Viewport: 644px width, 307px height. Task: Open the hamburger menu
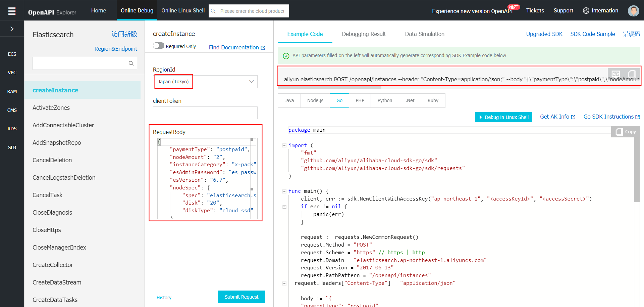pyautogui.click(x=12, y=11)
